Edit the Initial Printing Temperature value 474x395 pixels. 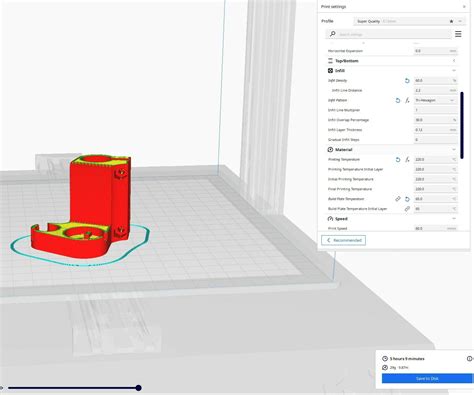435,179
